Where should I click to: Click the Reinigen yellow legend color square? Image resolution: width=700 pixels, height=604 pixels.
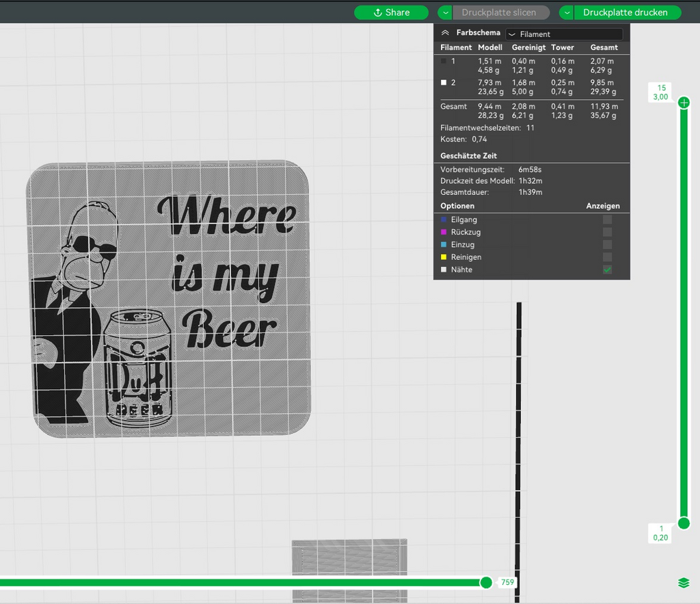[443, 257]
